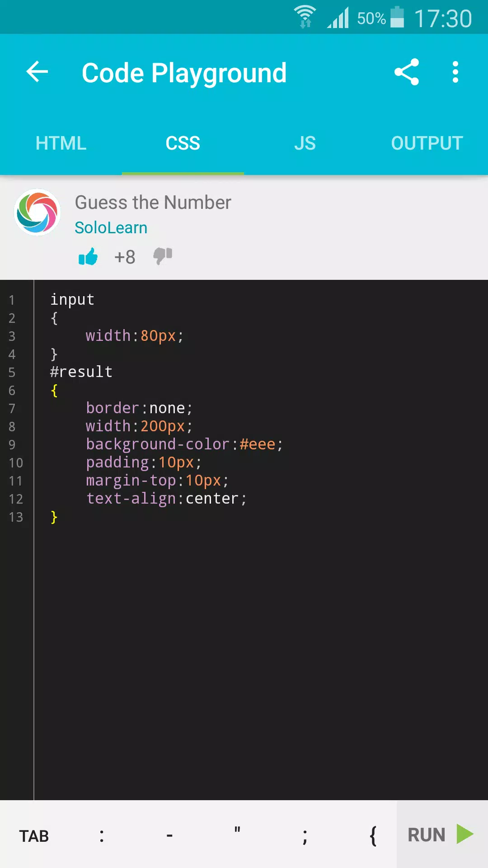Screen dimensions: 488x868
Task: Click the green RUN play triangle
Action: pyautogui.click(x=465, y=834)
